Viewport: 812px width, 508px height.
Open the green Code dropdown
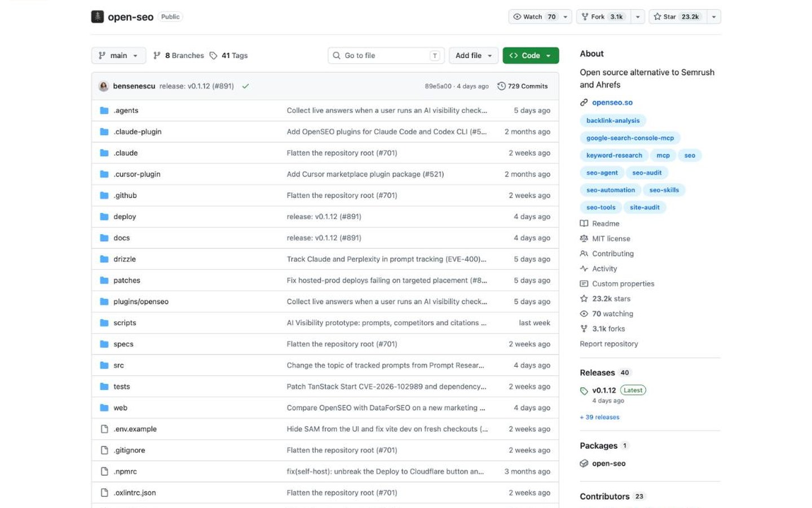click(x=531, y=55)
